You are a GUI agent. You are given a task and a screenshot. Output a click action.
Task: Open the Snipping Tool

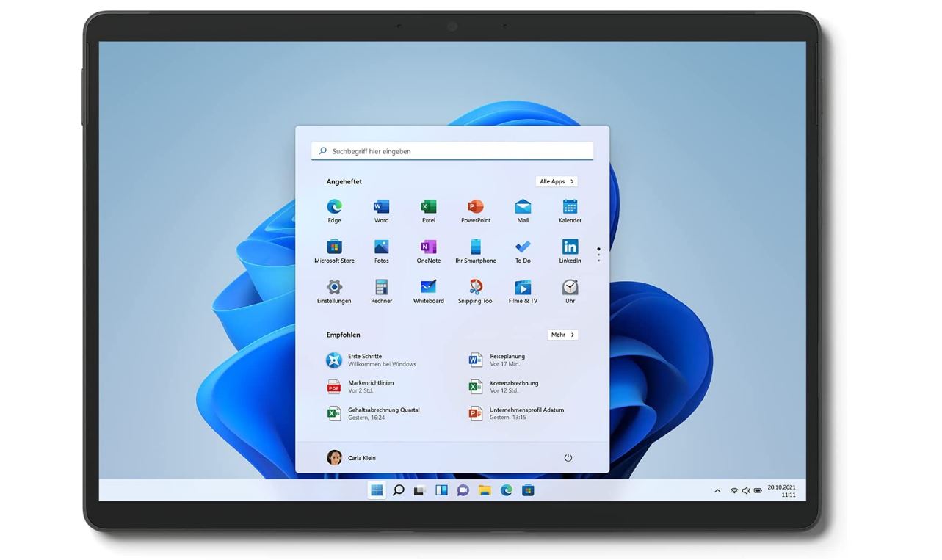click(476, 291)
